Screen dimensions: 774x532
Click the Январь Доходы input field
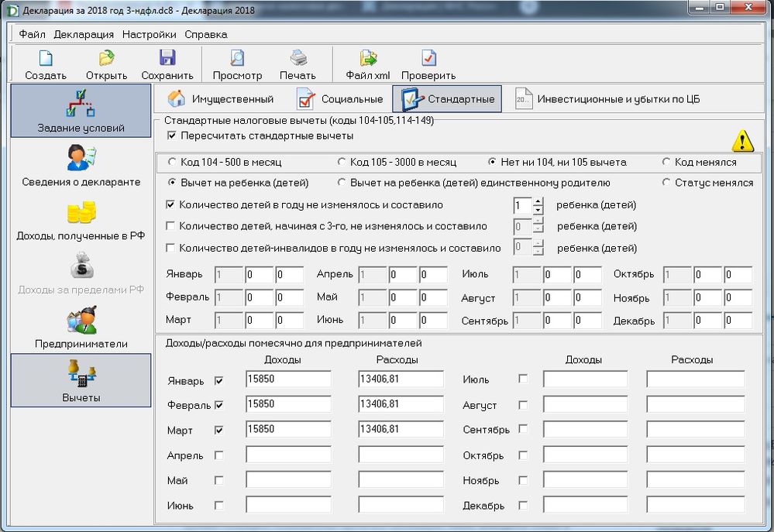coord(287,379)
